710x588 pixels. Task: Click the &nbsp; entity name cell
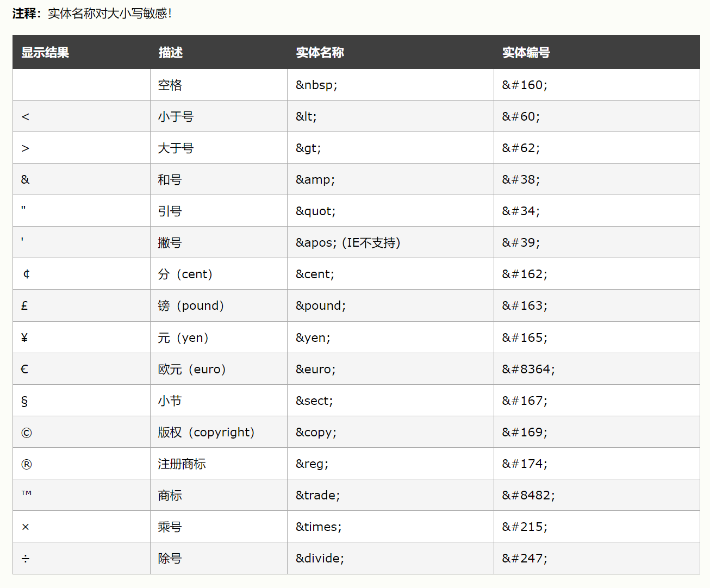pos(316,85)
